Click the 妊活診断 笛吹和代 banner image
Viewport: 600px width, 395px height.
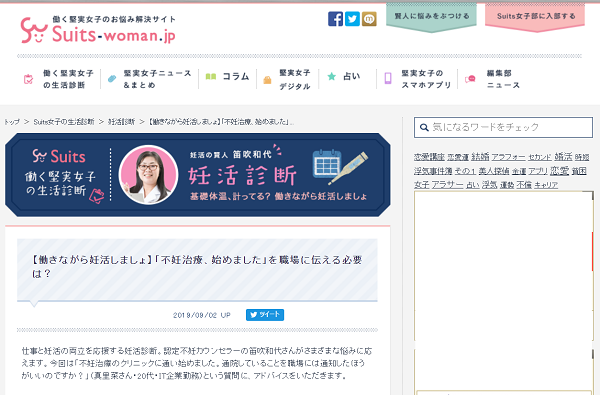[198, 175]
